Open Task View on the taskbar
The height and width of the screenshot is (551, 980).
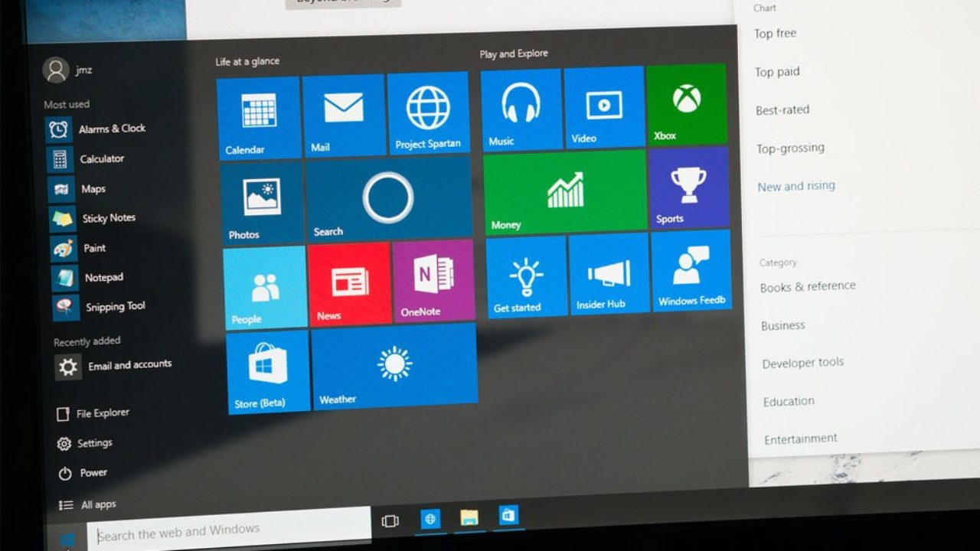click(x=390, y=521)
